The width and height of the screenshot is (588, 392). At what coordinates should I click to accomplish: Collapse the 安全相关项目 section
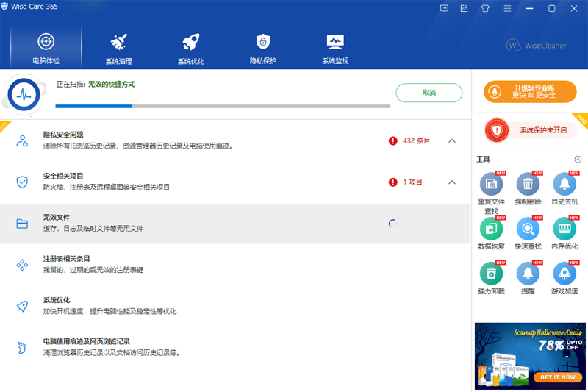click(x=452, y=182)
